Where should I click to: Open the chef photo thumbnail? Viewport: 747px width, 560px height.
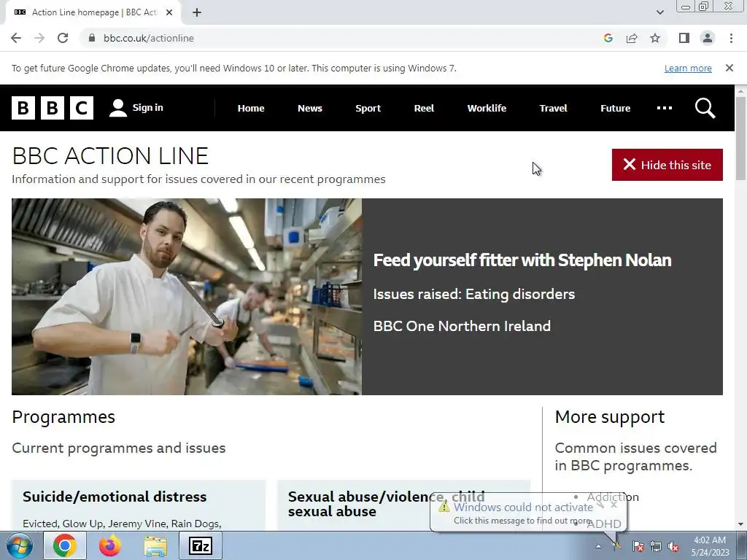pos(187,297)
